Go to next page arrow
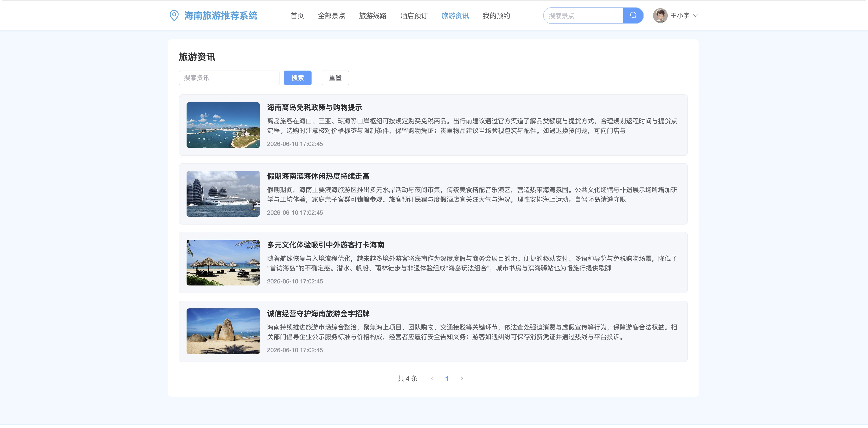 [462, 379]
